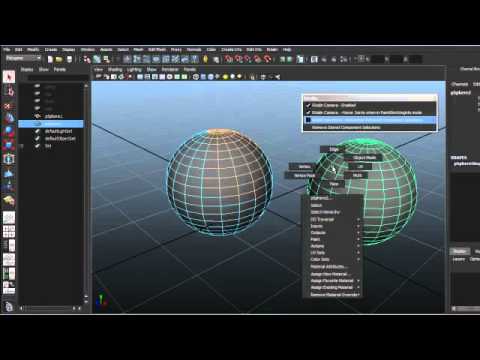The height and width of the screenshot is (360, 480).
Task: Uncheck the checked 'Enabled' entry in the popup
Action: pyautogui.click(x=369, y=105)
